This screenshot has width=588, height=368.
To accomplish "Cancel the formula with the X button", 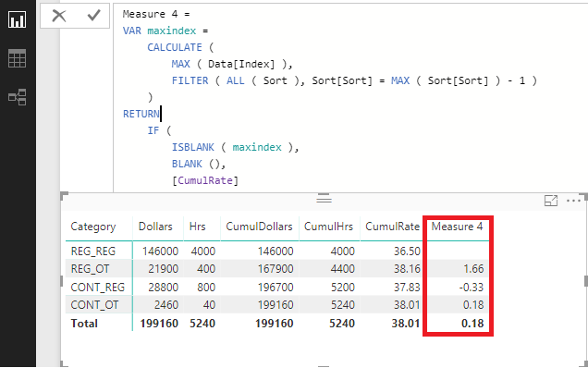I will click(x=59, y=16).
